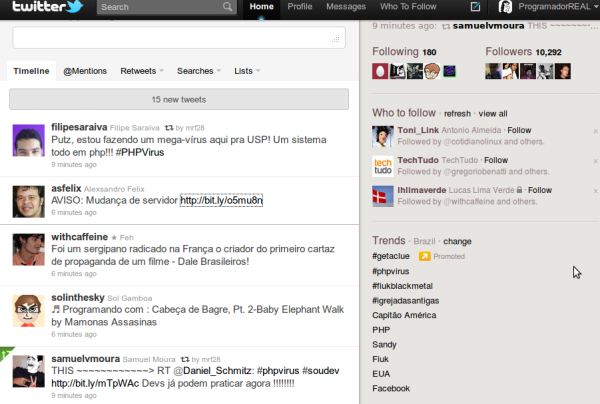Open the Lists dropdown tab

click(x=247, y=71)
